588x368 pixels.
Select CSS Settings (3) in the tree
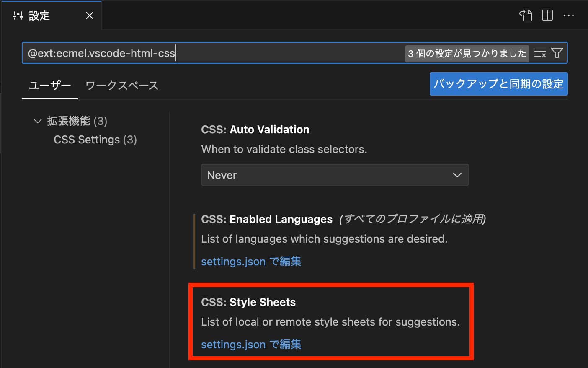click(x=95, y=140)
